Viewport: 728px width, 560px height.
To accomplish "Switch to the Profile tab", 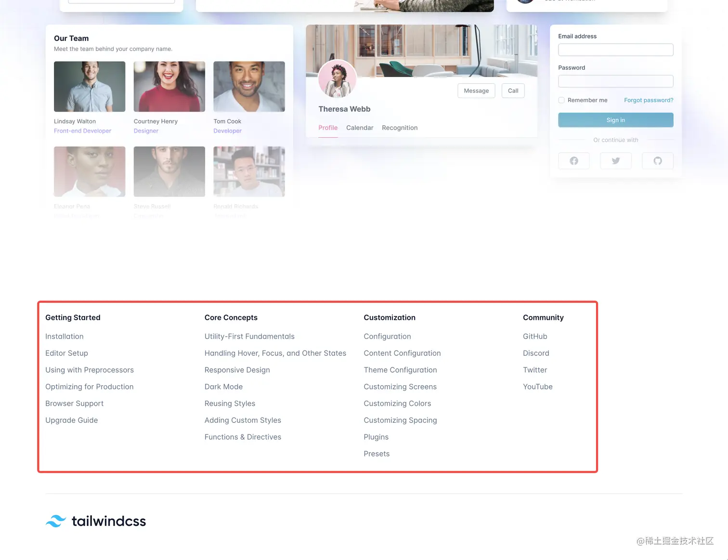I will click(328, 128).
